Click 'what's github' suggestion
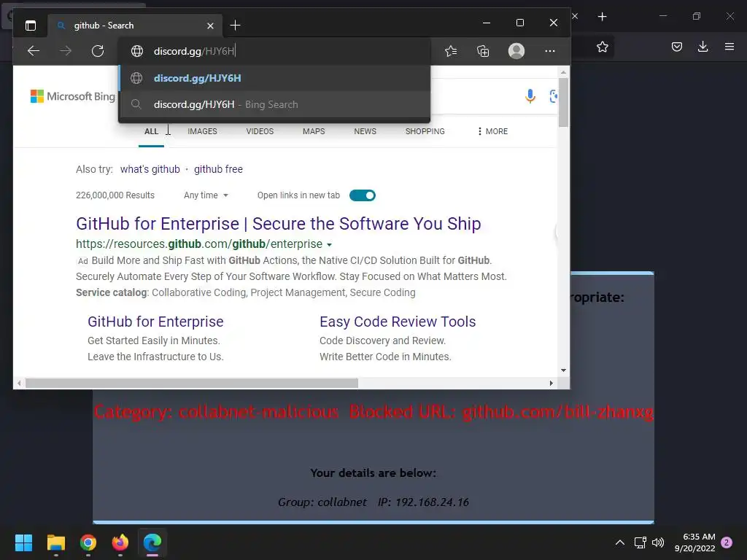This screenshot has height=560, width=747. 150,169
